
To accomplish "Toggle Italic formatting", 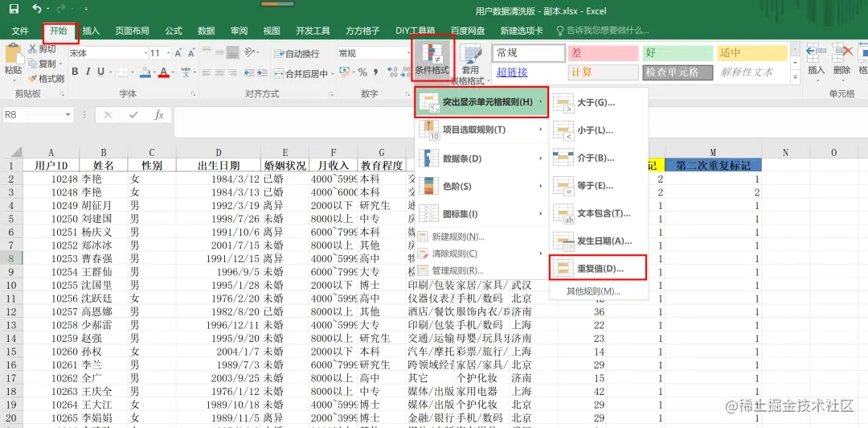I will [88, 72].
